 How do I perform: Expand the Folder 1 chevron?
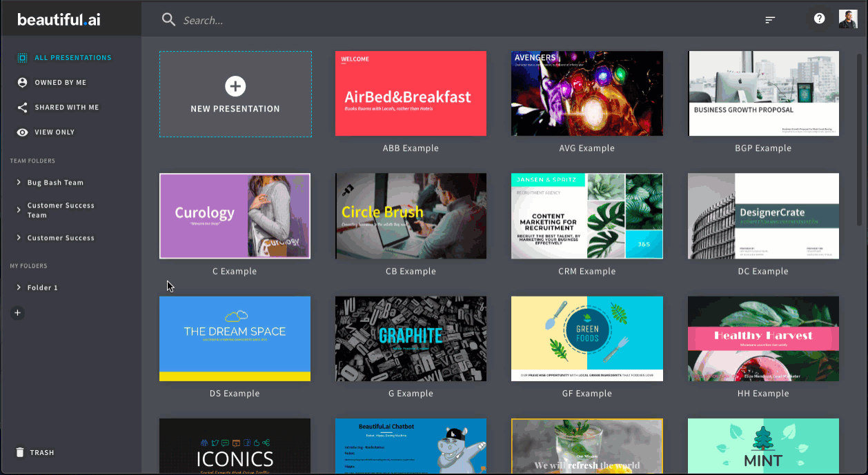[19, 287]
